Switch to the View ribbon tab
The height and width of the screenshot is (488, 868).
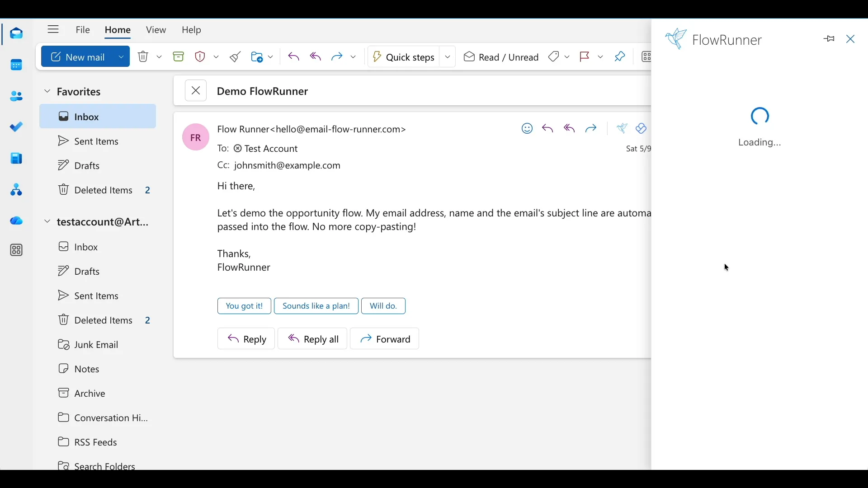click(x=156, y=30)
